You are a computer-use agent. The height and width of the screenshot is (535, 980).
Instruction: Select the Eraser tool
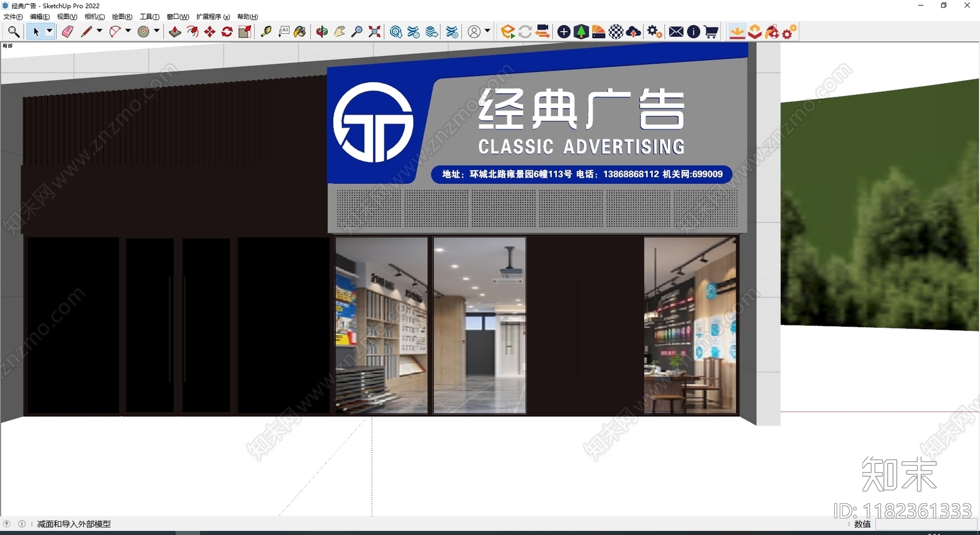67,31
